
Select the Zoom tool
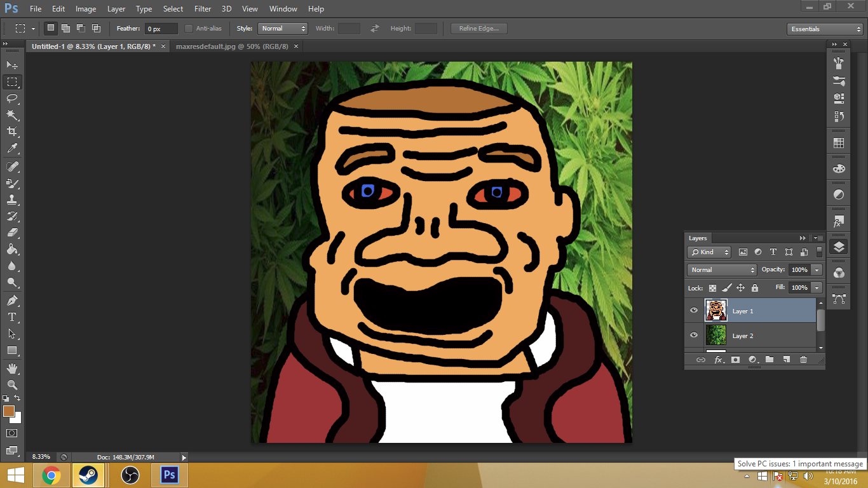pos(12,384)
